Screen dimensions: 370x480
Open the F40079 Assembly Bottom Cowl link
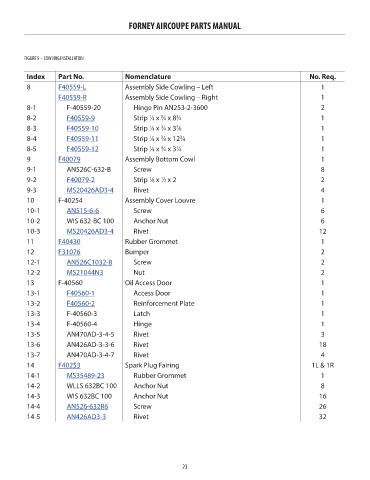click(x=69, y=159)
